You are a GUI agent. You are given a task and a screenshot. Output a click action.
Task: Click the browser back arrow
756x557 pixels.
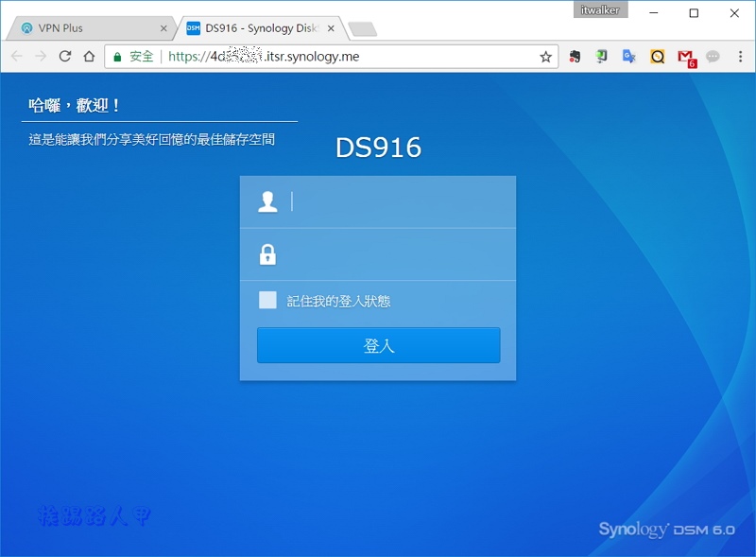click(x=17, y=57)
